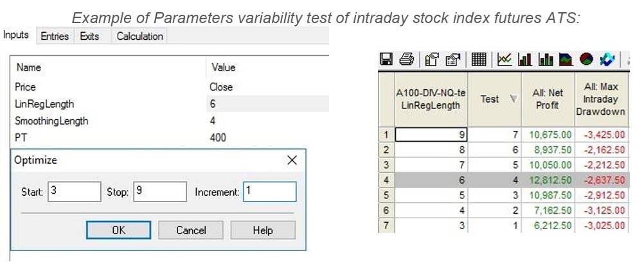Show the line chart view icon
Viewport: 644px width, 267px height.
(505, 60)
